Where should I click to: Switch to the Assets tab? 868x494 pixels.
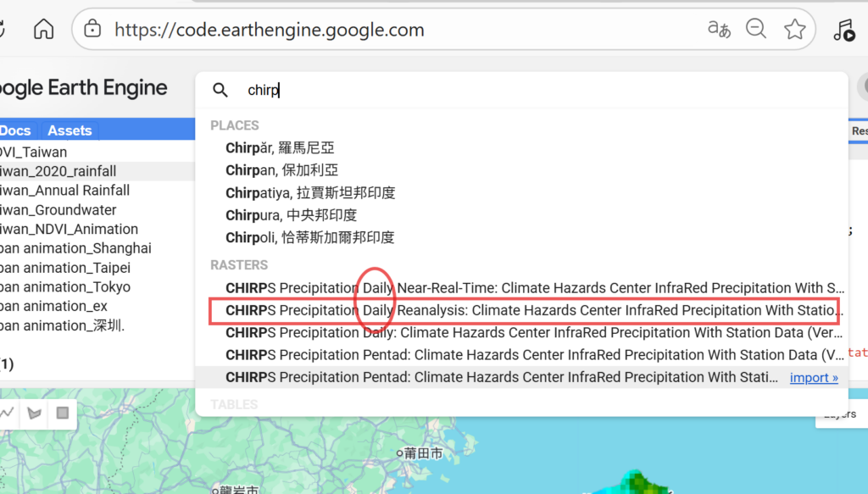tap(70, 130)
